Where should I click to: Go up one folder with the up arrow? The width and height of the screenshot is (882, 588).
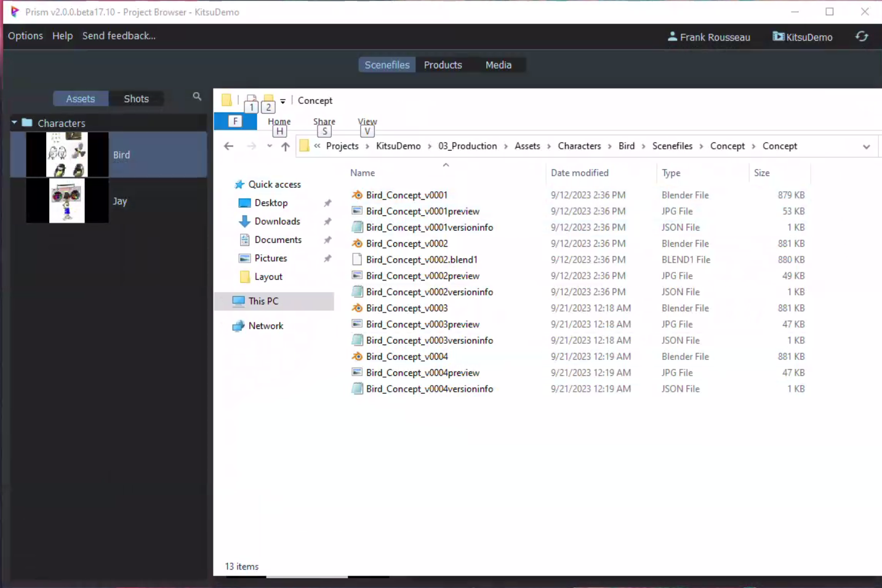(x=285, y=146)
